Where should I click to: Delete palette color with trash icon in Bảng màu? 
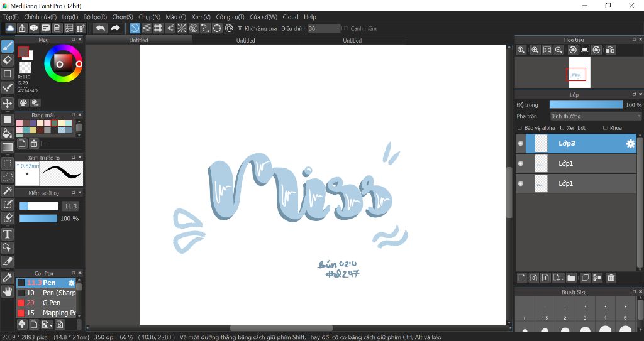(x=34, y=143)
